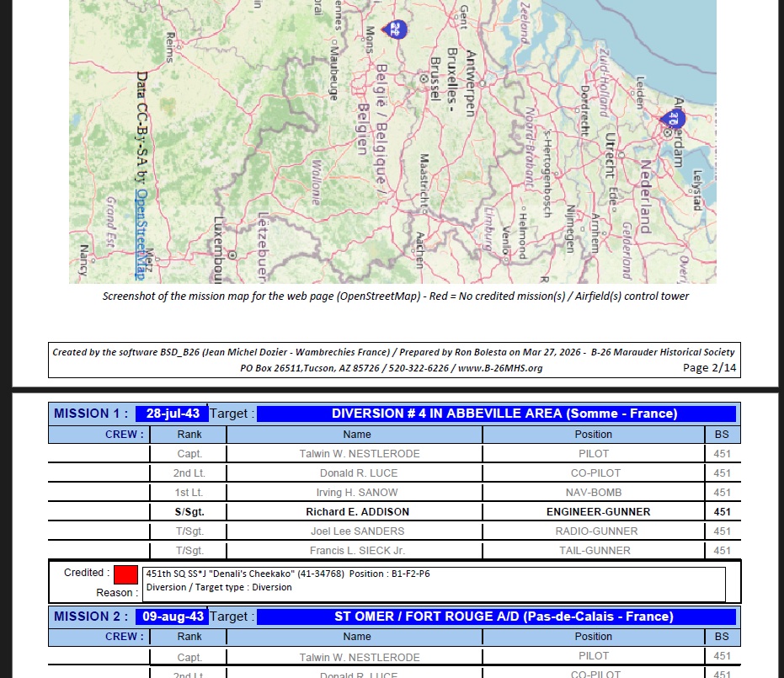Click the ENGINEER-GUNNER position cell
Screen dimensions: 784x678
tap(593, 511)
